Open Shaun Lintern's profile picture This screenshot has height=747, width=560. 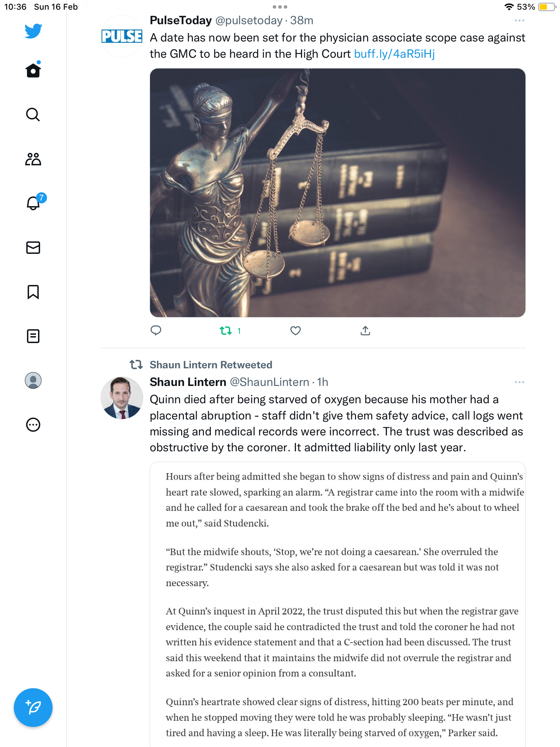[x=122, y=398]
